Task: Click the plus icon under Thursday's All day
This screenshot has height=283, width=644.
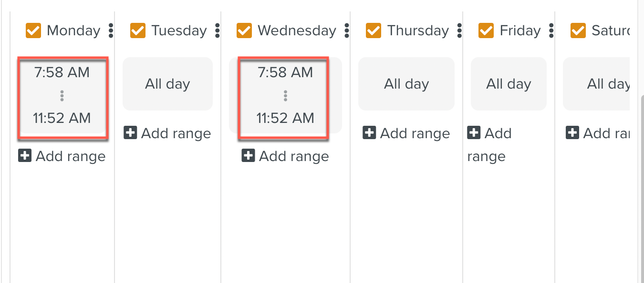Action: click(369, 133)
